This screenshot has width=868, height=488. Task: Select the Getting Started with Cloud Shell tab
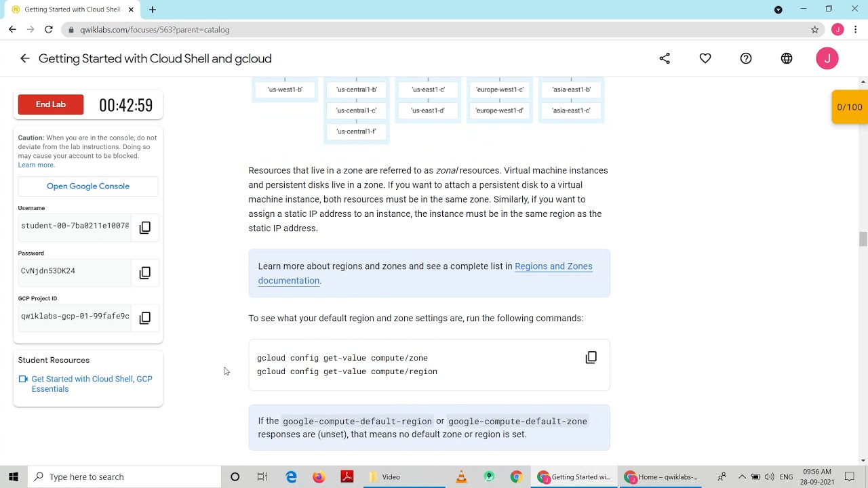(x=72, y=9)
